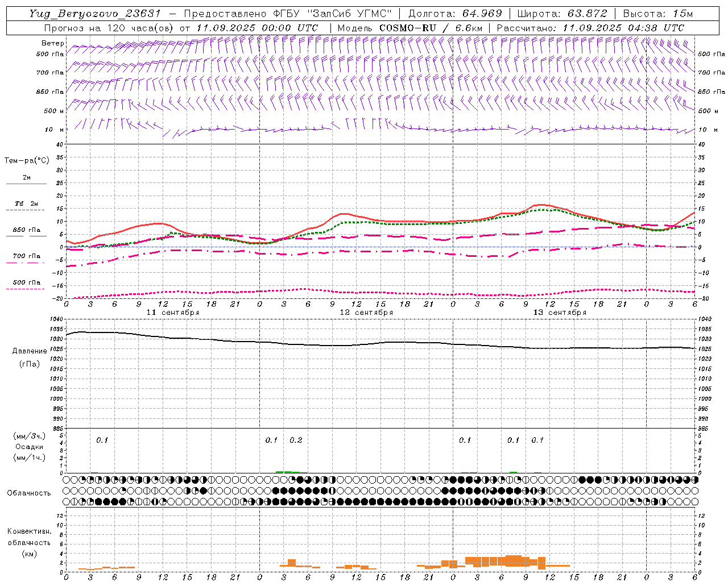Select the Давление pressure panel label
728x582 pixels.
29,351
